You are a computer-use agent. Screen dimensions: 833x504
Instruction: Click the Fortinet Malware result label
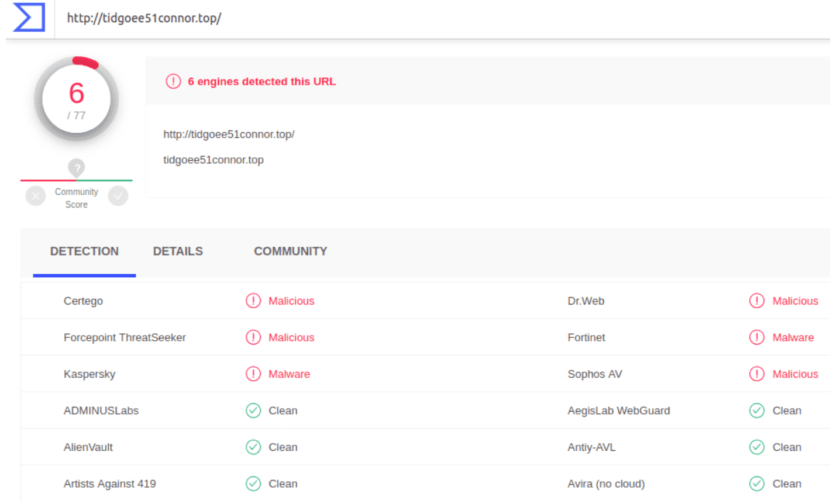(793, 338)
